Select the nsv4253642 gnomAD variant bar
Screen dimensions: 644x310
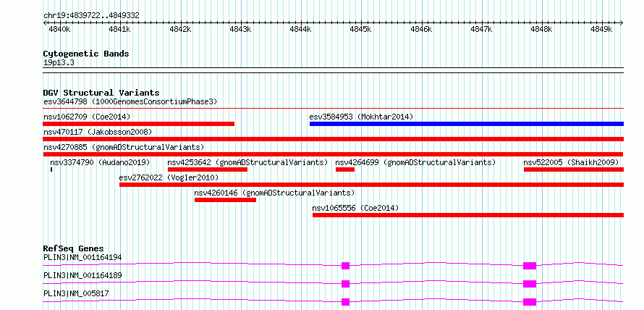tap(208, 169)
